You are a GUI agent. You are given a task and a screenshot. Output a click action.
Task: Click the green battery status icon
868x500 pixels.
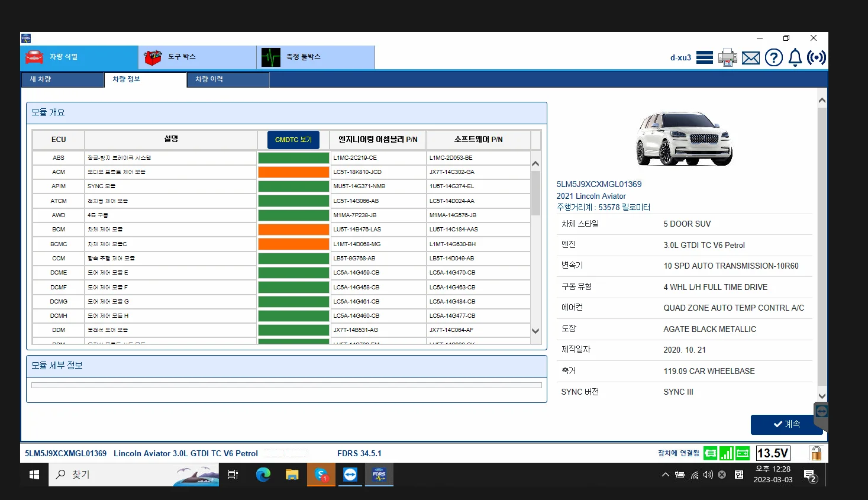[743, 453]
